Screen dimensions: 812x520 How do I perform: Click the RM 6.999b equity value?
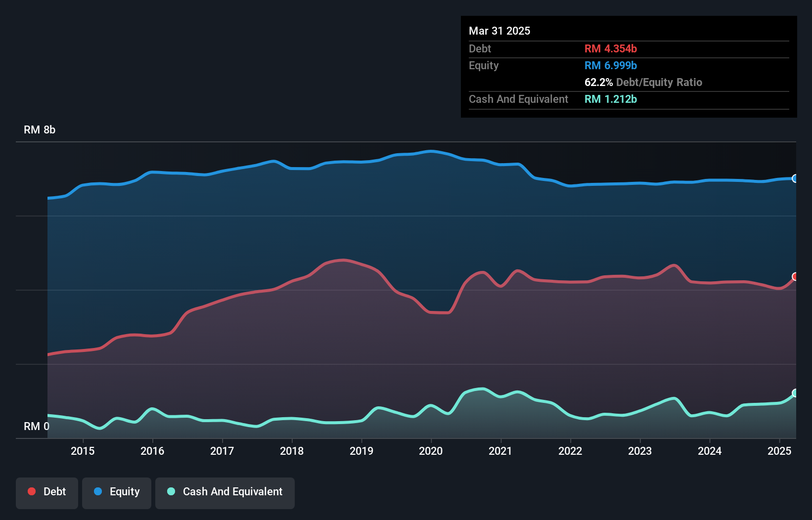coord(611,65)
